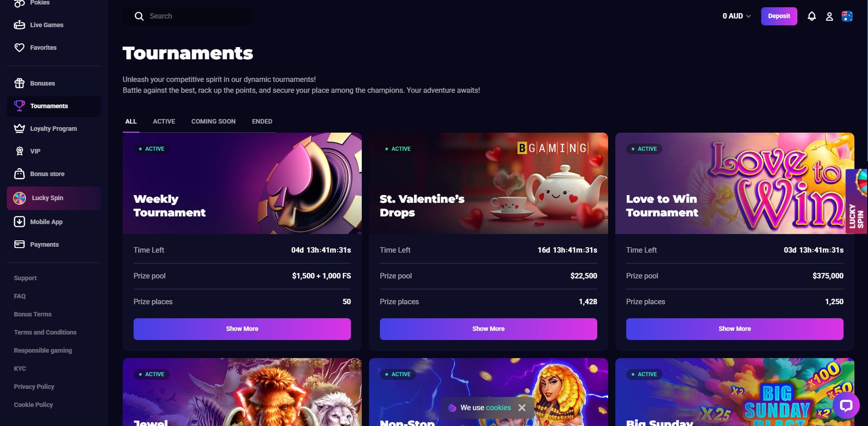Open Loyalty Program crown icon
The width and height of the screenshot is (868, 426).
(x=19, y=129)
